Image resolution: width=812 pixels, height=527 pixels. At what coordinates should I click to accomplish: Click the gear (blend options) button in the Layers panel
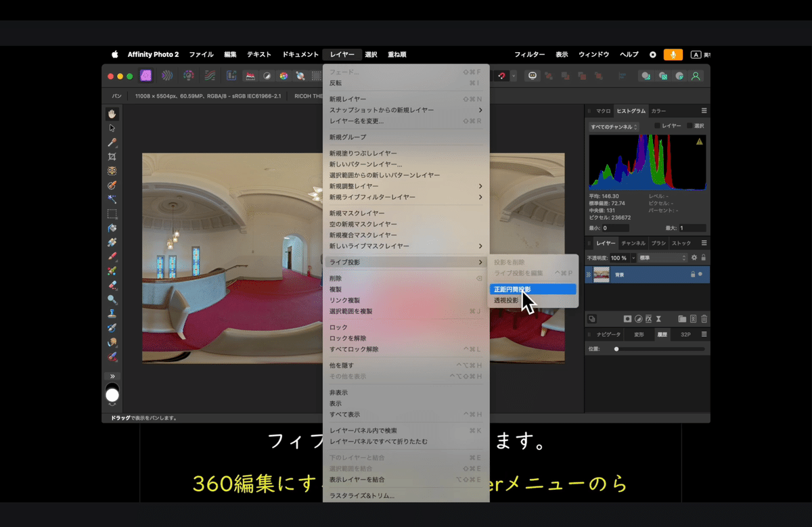click(694, 258)
